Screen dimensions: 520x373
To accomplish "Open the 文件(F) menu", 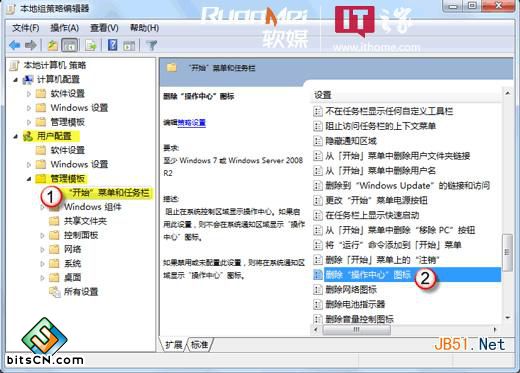I will coord(25,28).
